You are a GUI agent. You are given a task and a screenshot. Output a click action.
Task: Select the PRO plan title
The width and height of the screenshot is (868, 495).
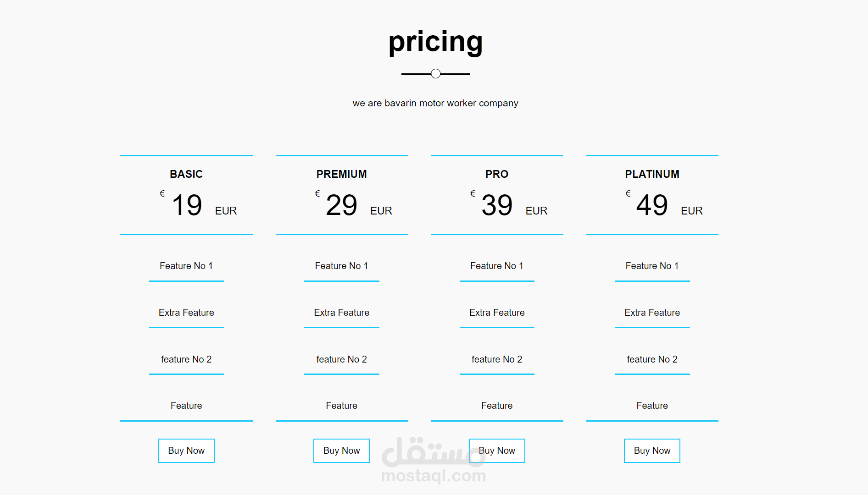pyautogui.click(x=497, y=174)
